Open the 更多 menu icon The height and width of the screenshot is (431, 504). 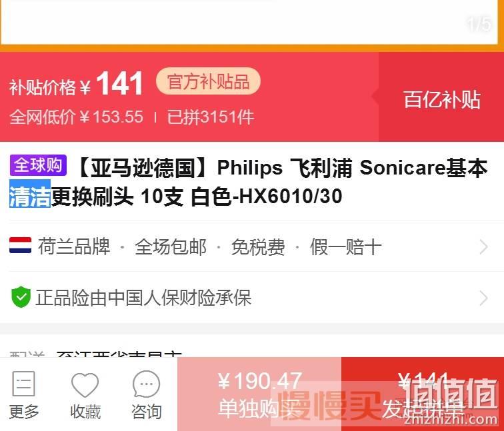pos(23,384)
